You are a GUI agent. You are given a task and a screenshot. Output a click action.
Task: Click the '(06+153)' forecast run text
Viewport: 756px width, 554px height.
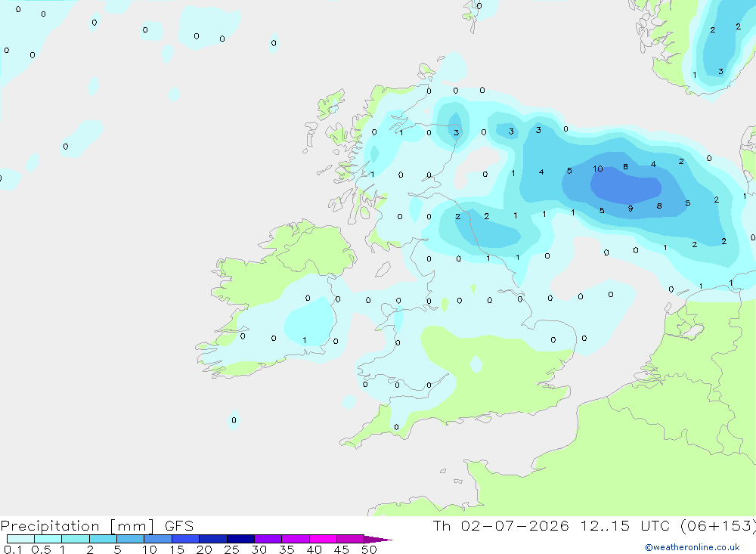pyautogui.click(x=718, y=525)
